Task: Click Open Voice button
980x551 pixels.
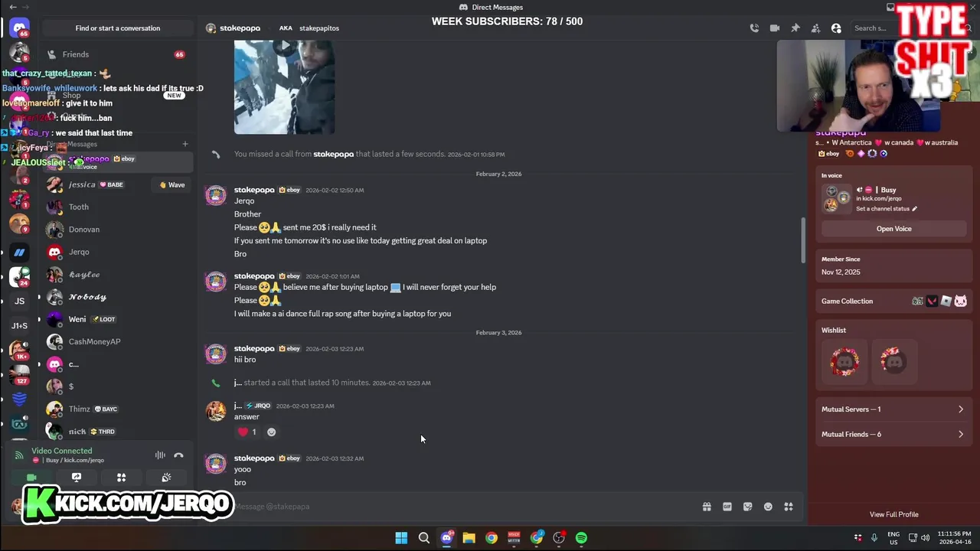Action: click(893, 229)
